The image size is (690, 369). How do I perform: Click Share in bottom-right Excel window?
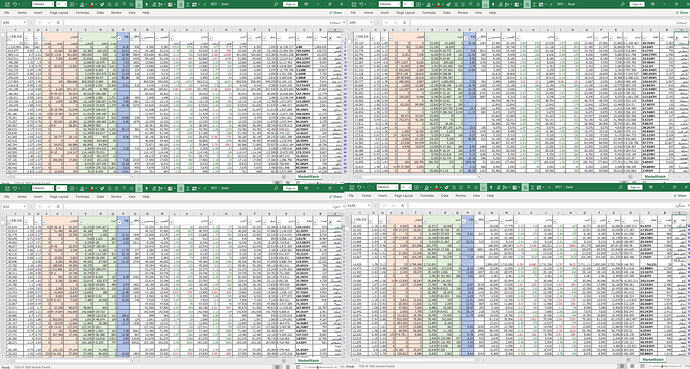click(680, 196)
